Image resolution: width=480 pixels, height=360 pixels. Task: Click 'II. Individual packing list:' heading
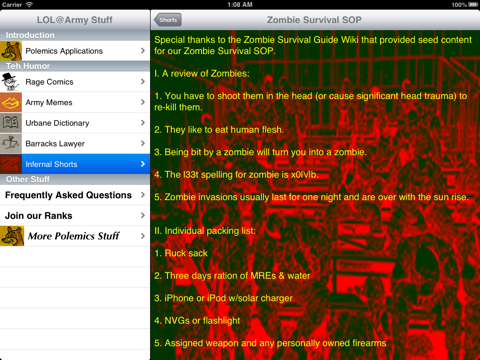point(205,231)
